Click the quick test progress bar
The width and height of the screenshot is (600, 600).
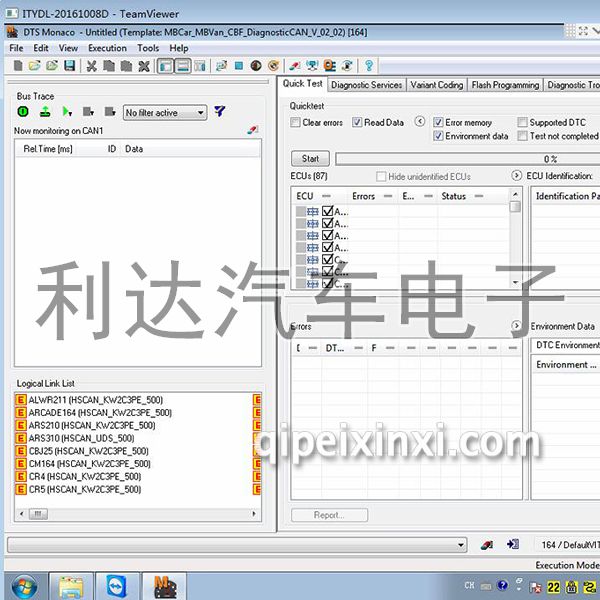click(x=467, y=159)
